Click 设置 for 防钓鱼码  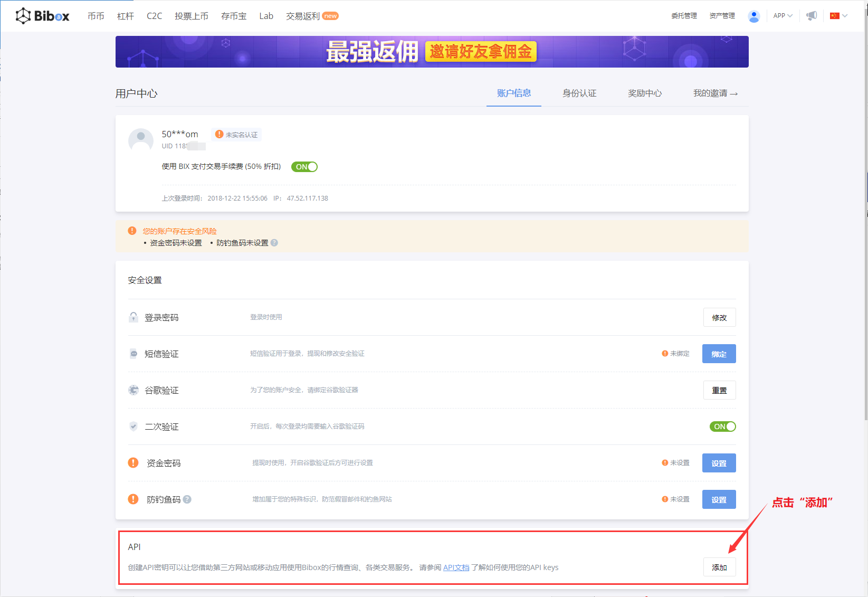click(x=719, y=499)
